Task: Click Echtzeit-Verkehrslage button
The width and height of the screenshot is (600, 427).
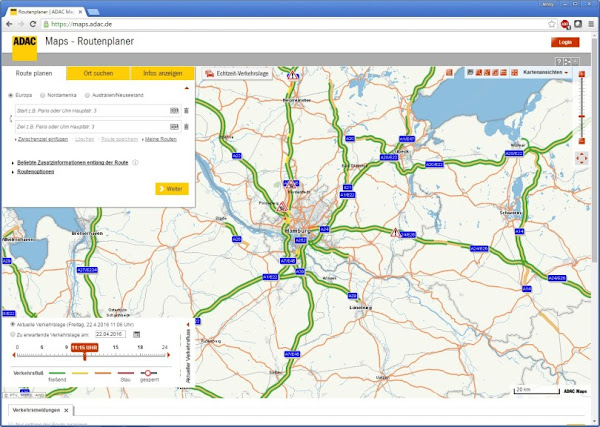Action: pos(237,73)
